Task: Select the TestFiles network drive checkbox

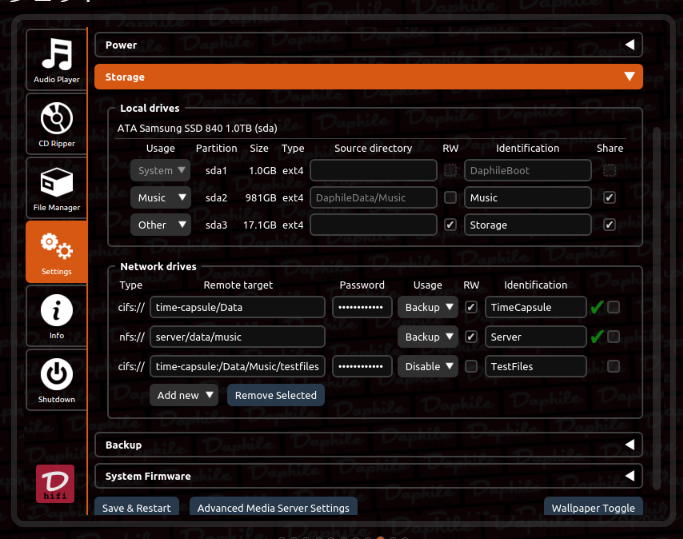Action: (x=613, y=366)
